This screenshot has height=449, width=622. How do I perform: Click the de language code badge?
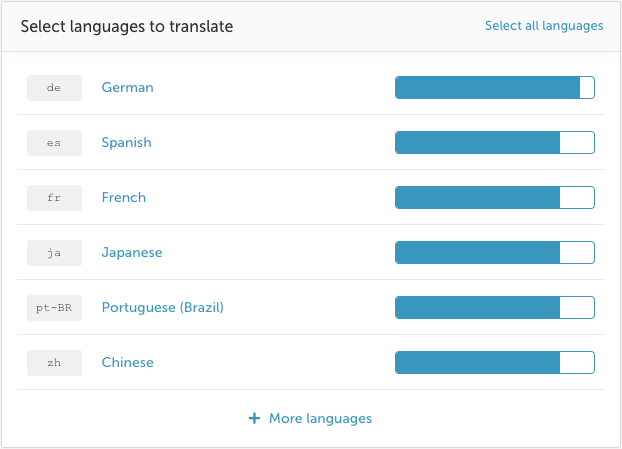pos(54,88)
